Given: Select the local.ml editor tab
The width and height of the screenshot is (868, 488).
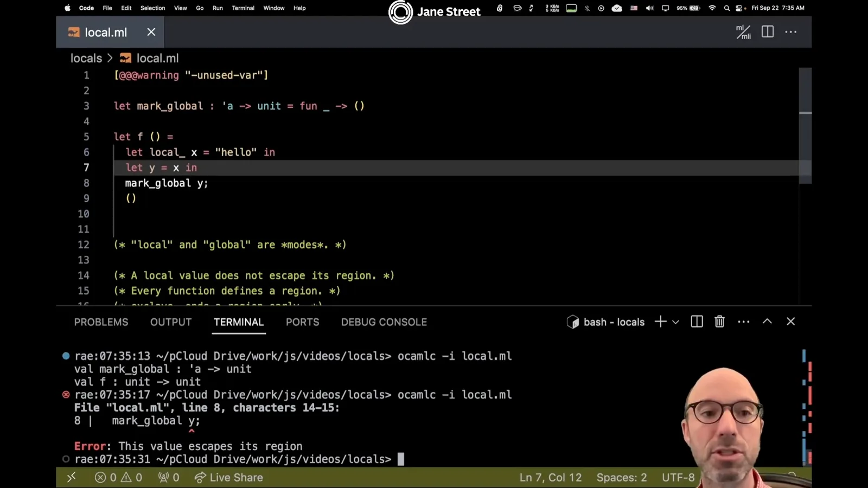Looking at the screenshot, I should point(110,32).
